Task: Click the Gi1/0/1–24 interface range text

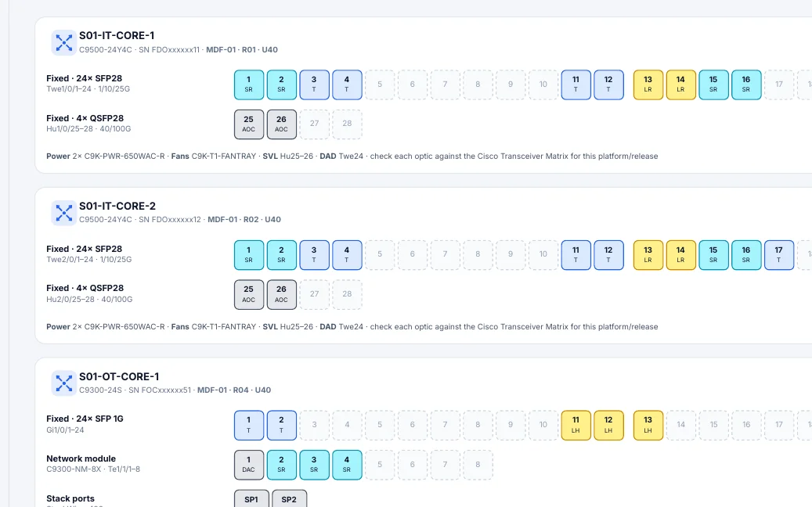Action: (65, 430)
